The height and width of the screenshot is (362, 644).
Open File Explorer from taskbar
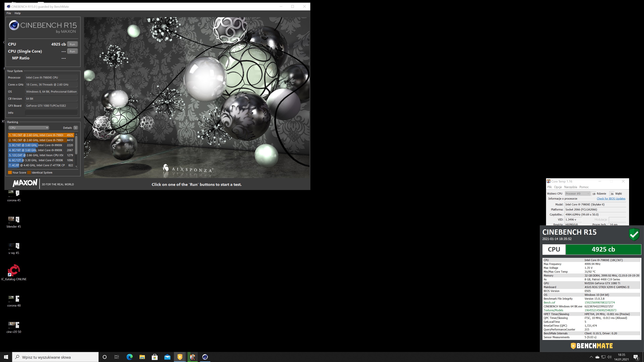142,357
